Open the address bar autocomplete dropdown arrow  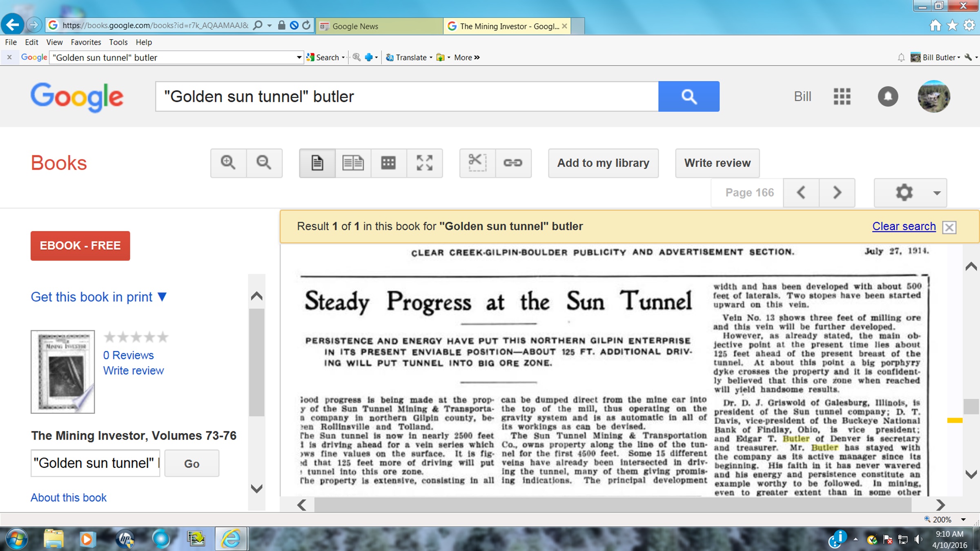[x=269, y=25]
